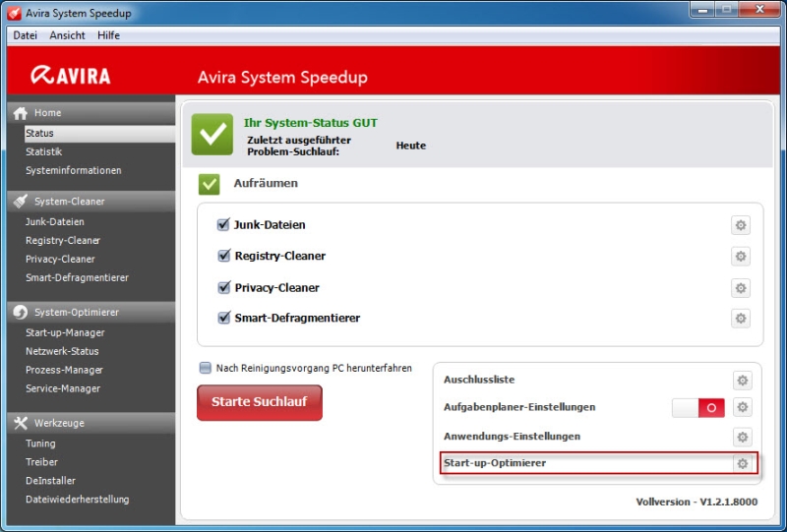Open Start-up-Manager in the sidebar

65,332
